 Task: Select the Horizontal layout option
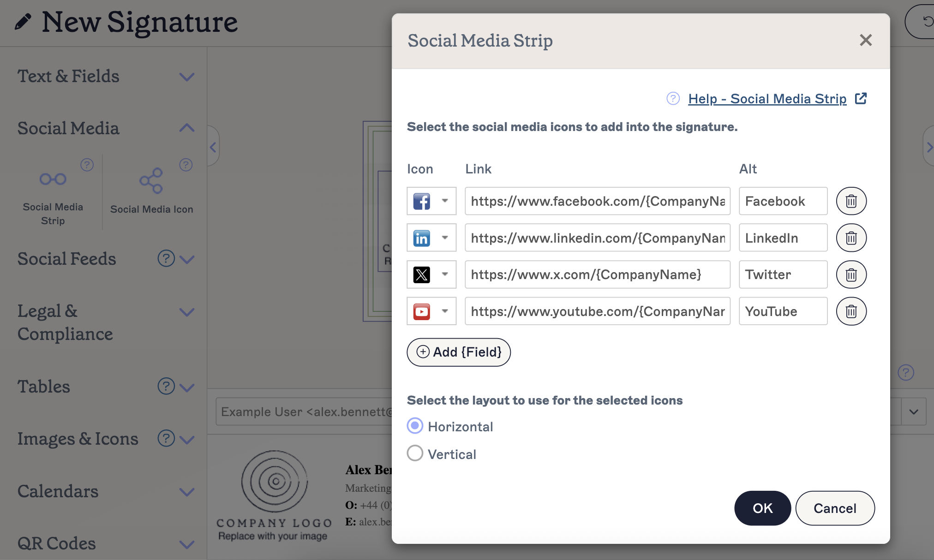pyautogui.click(x=415, y=426)
